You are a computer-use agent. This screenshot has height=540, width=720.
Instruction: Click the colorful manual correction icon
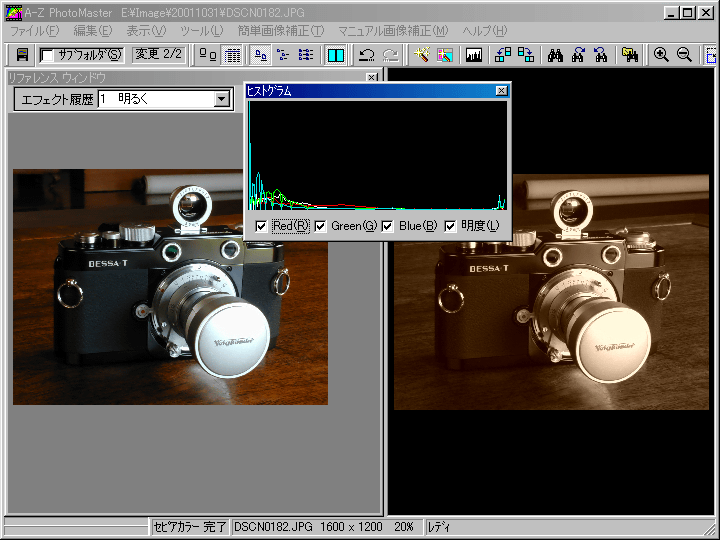point(444,55)
